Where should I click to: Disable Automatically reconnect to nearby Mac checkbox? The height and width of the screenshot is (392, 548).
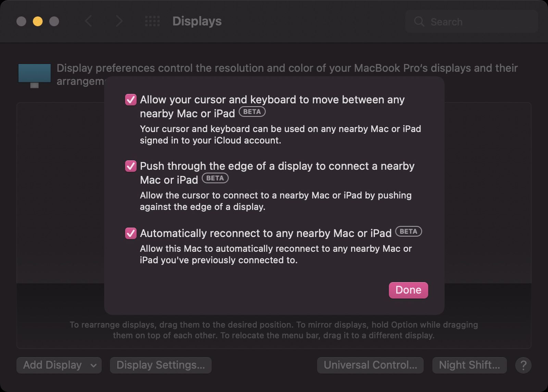[x=130, y=233]
